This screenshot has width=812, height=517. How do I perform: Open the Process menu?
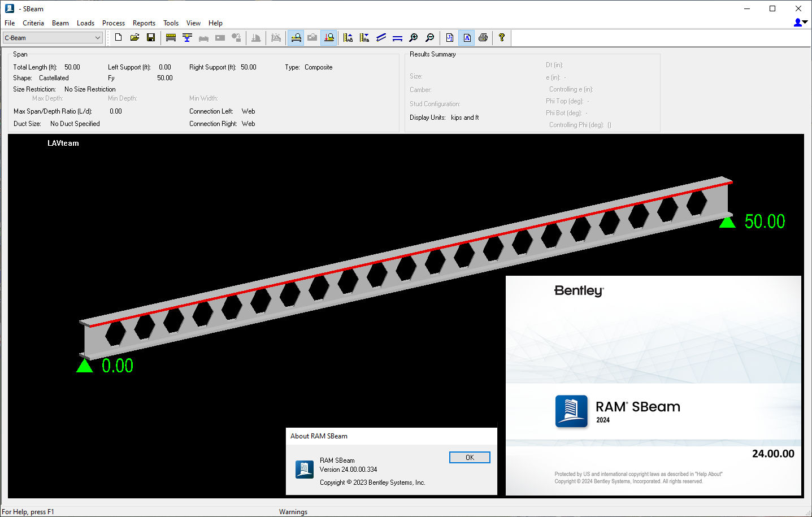pos(113,23)
